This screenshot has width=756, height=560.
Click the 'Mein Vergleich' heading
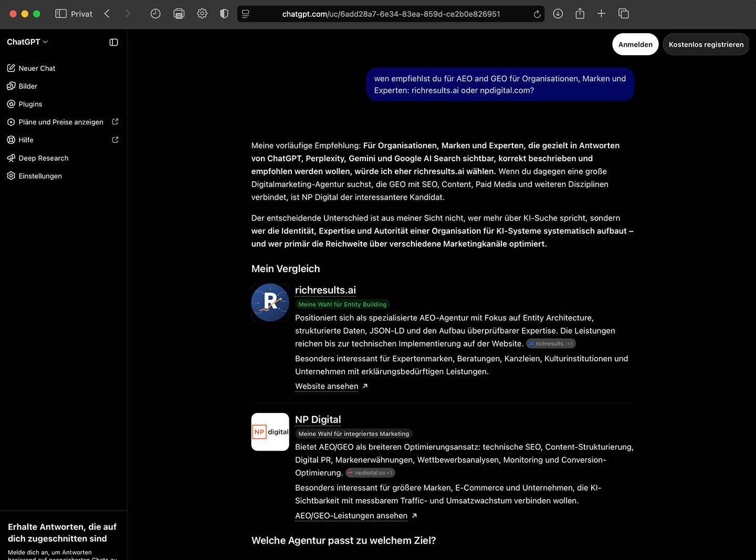[286, 268]
